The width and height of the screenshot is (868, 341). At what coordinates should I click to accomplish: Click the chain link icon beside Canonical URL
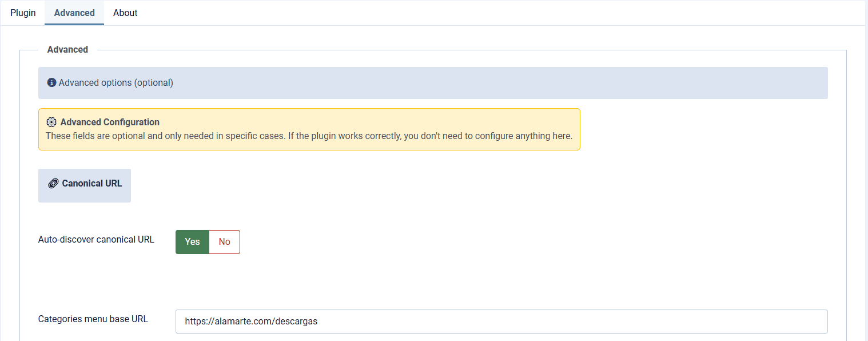pyautogui.click(x=53, y=184)
